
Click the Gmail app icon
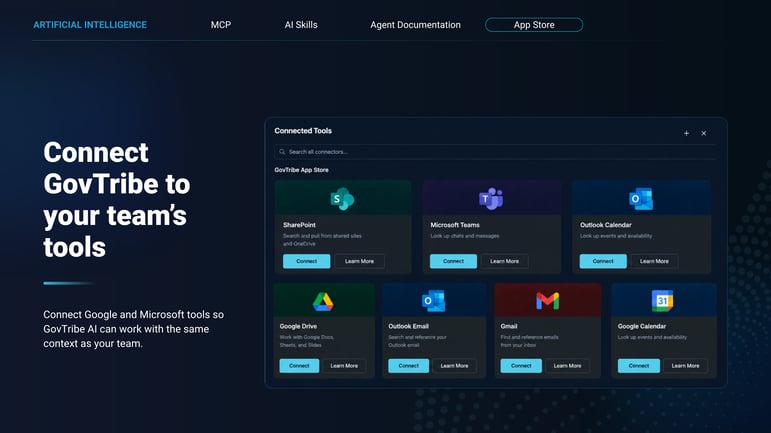tap(547, 301)
